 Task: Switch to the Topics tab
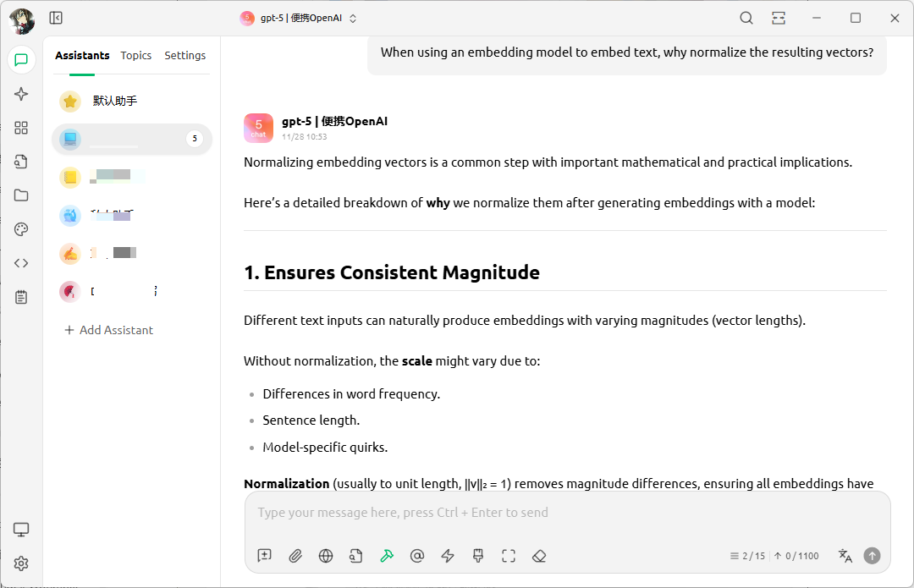(x=135, y=55)
